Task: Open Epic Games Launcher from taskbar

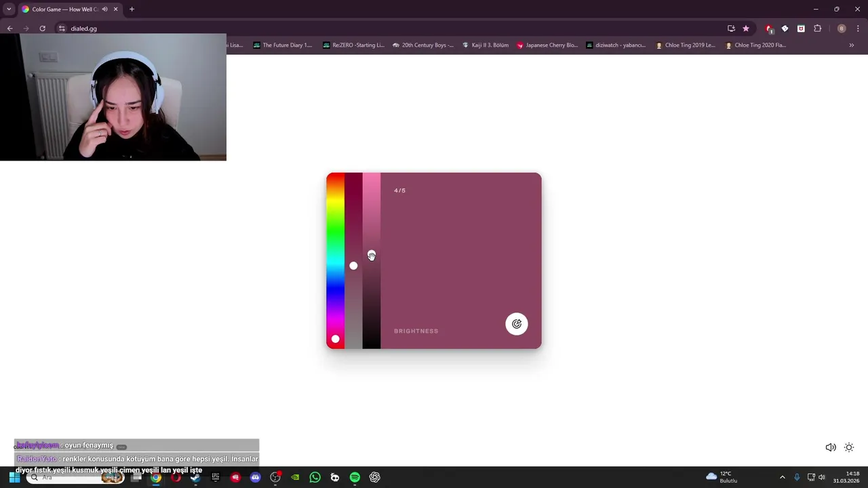Action: point(216,477)
